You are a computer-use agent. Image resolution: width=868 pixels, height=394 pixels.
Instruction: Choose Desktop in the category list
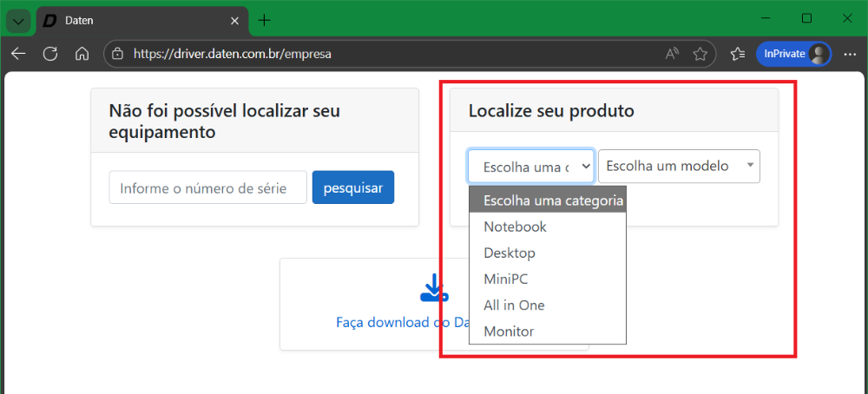pos(510,253)
